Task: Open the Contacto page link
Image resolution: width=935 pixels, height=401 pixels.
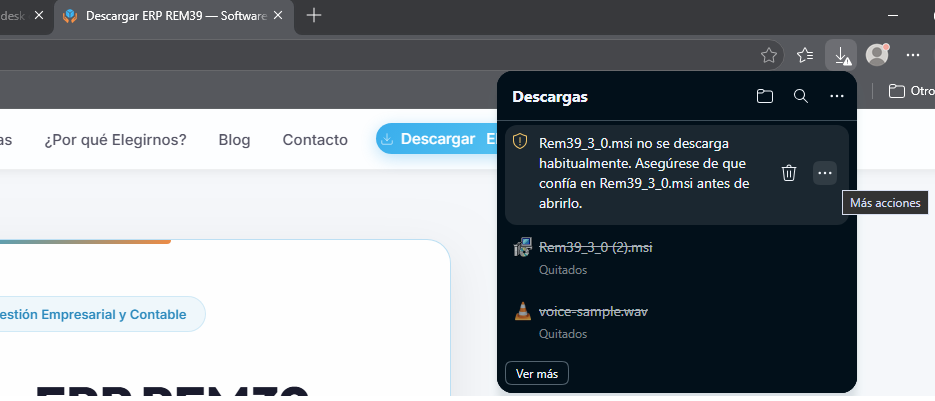Action: pos(315,140)
